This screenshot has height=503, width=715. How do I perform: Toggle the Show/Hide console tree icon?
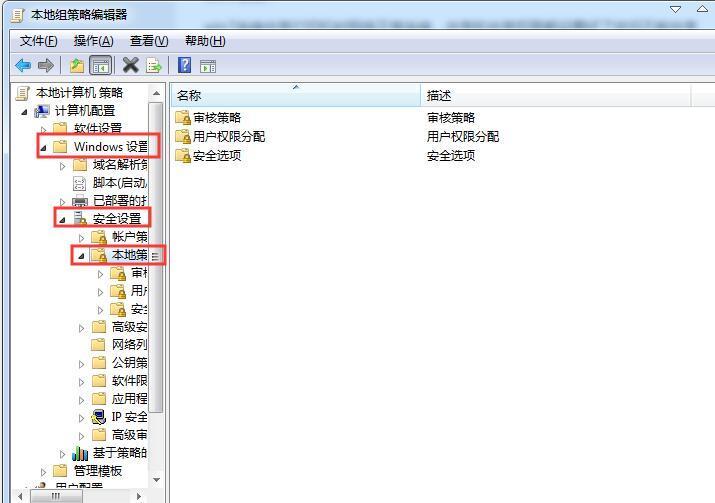coord(101,66)
